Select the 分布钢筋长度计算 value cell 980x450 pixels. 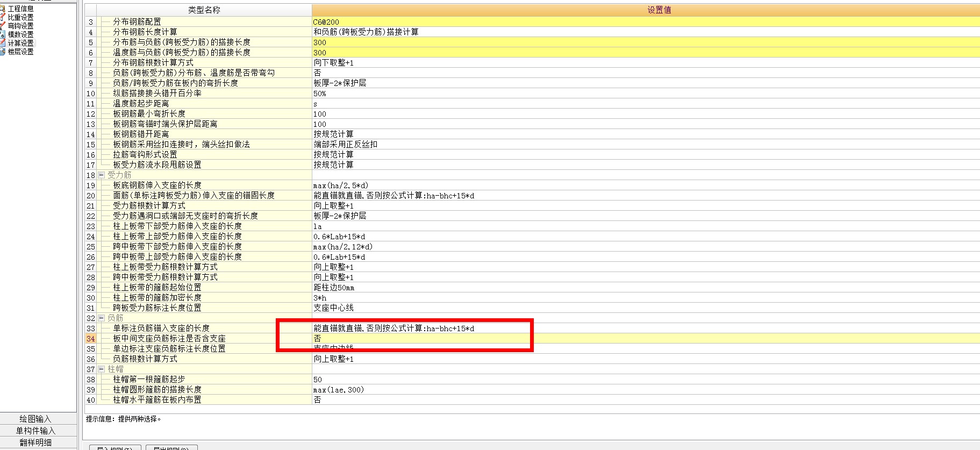click(x=646, y=32)
